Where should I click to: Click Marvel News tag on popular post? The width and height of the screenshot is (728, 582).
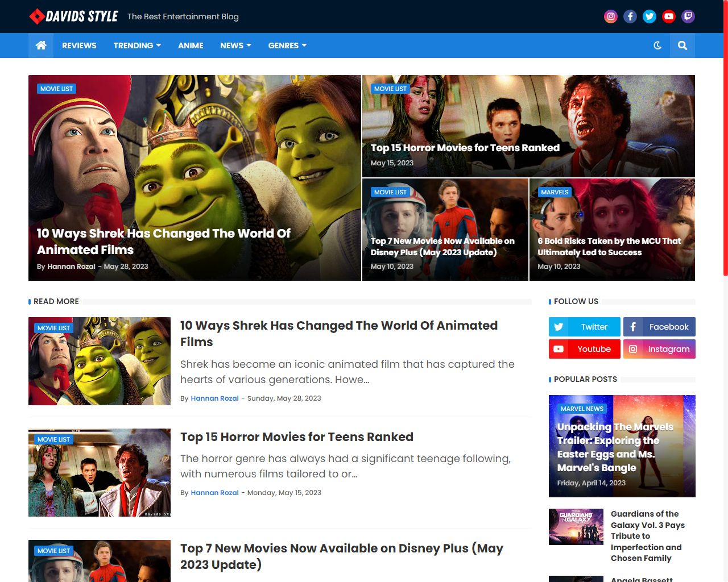(582, 409)
